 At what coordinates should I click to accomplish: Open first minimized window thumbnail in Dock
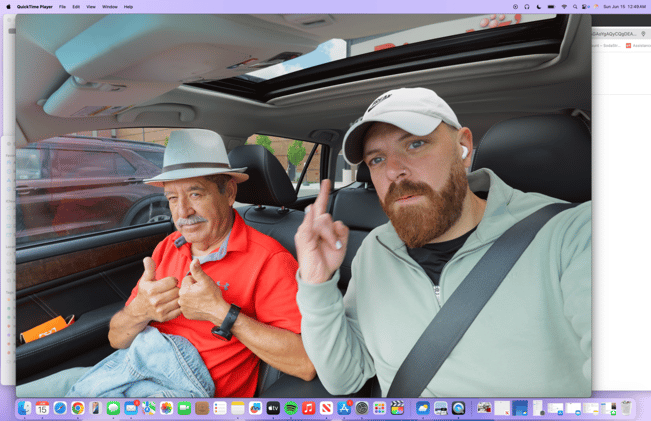click(484, 408)
